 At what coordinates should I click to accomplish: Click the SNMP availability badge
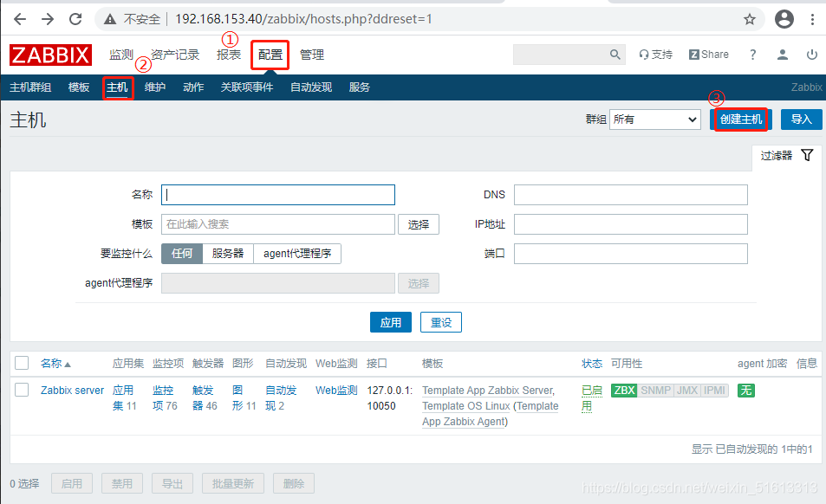(656, 391)
